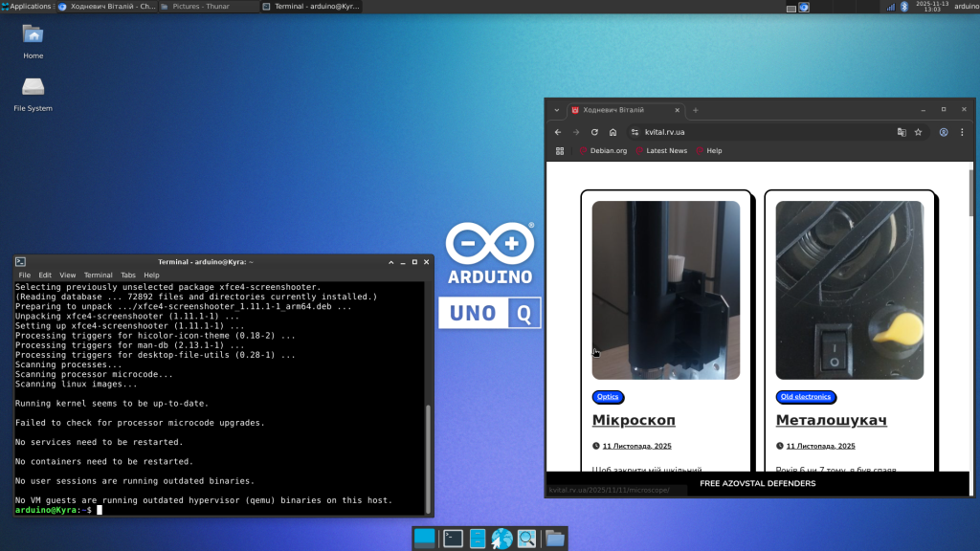The image size is (980, 551).
Task: Click Show Desktop icon in the dock
Action: click(x=424, y=539)
